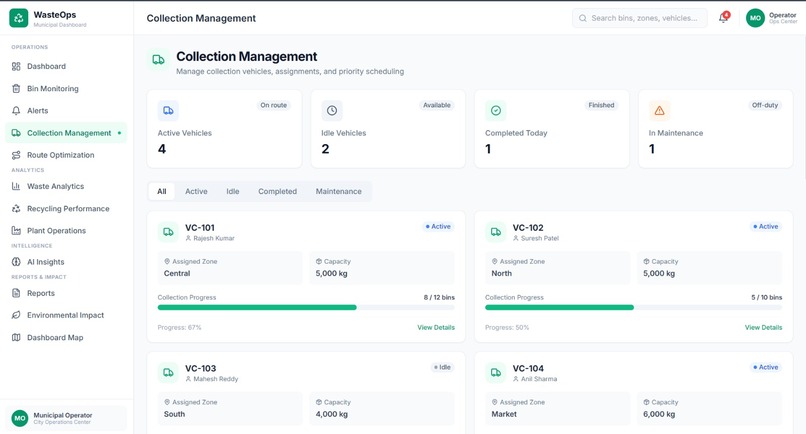
Task: Click driver name Rajesh Kumar
Action: point(214,238)
